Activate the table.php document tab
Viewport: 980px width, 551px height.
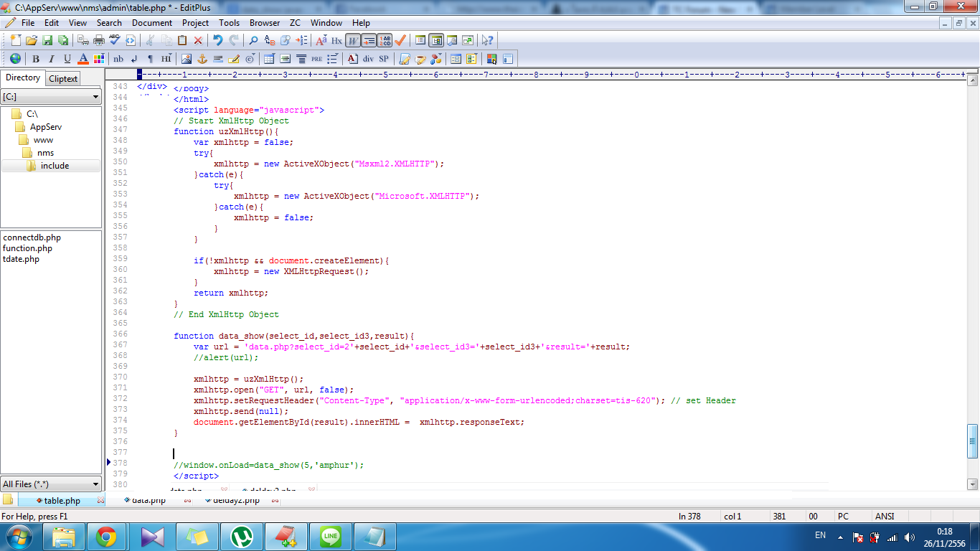(62, 501)
